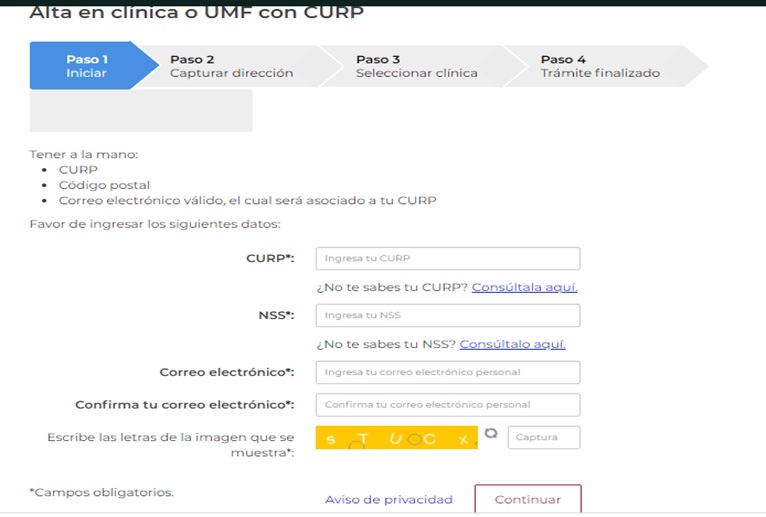Viewport: 766px width, 517px height.
Task: Open Paso 3 Seleccionar clínica step
Action: [x=416, y=66]
